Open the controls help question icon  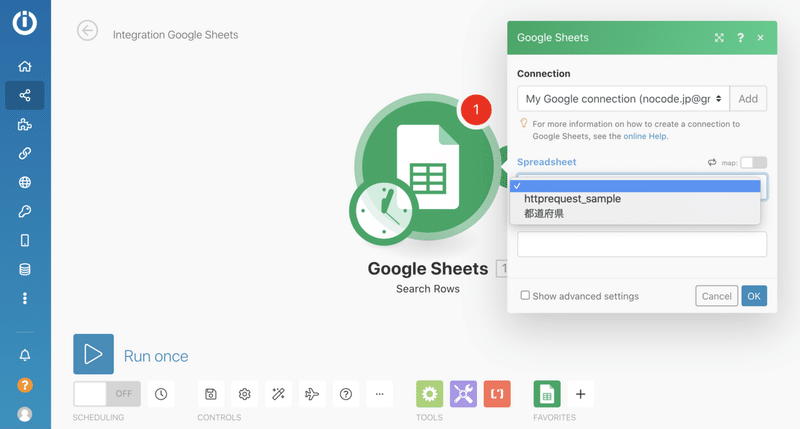[346, 394]
